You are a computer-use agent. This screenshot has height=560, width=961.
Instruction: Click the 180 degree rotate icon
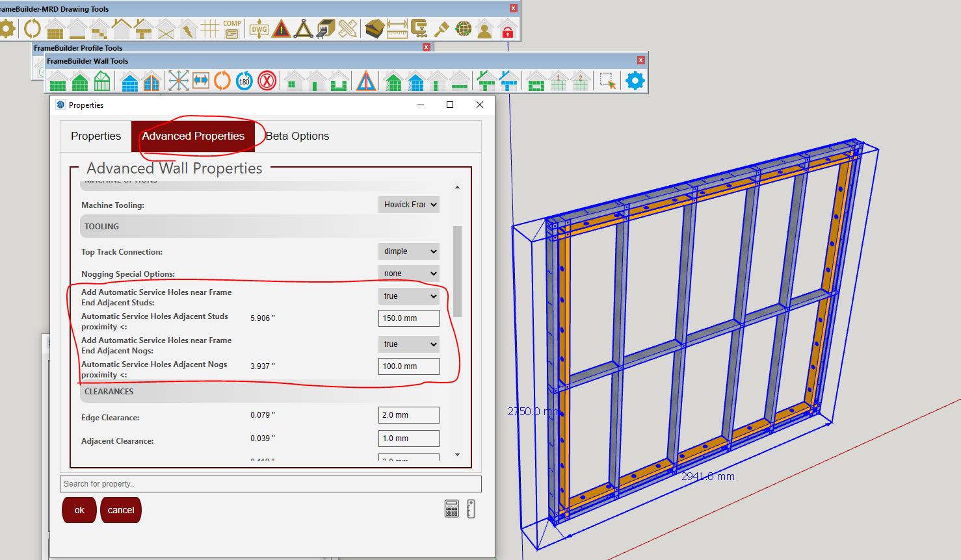coord(244,81)
